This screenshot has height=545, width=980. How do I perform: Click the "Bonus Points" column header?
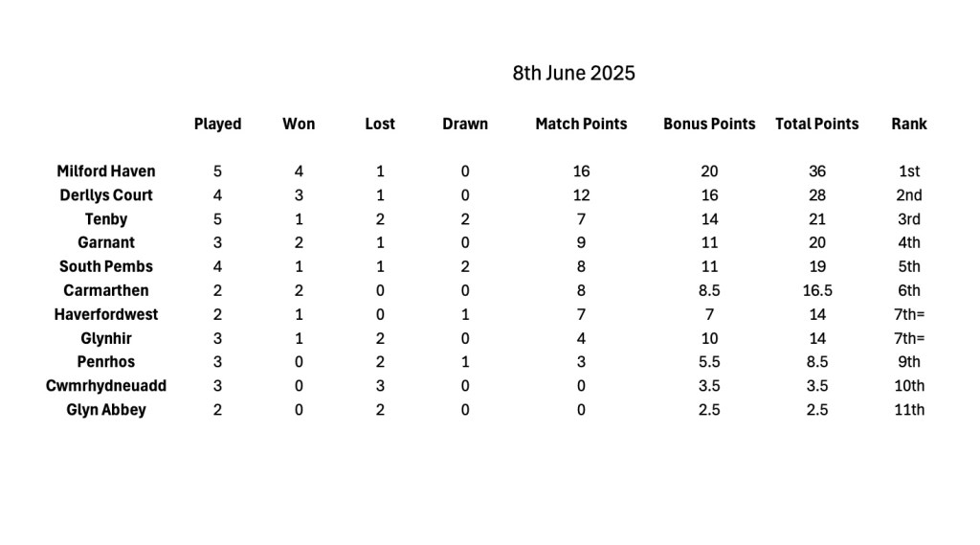pos(709,124)
